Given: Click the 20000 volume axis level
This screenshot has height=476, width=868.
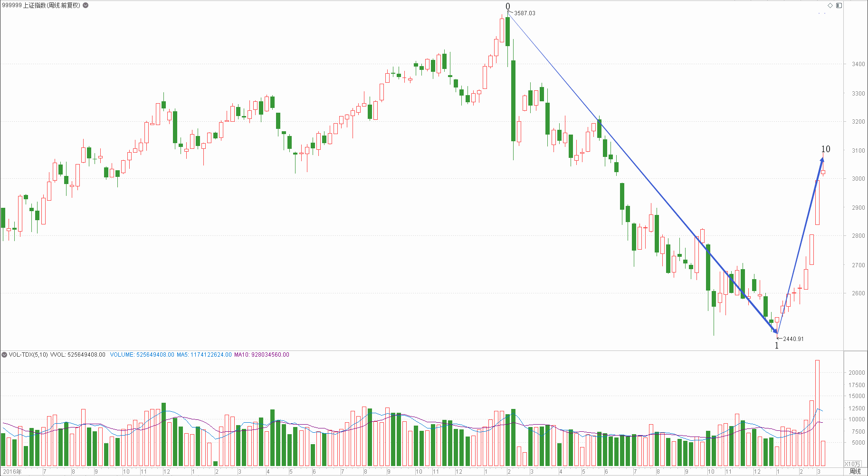Looking at the screenshot, I should tap(857, 373).
